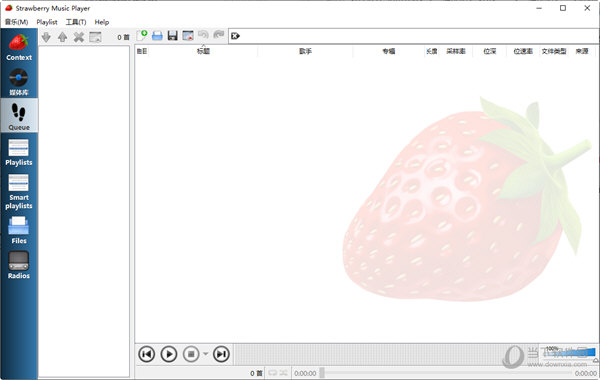The image size is (600, 380).
Task: Open the 媒体库 library tab
Action: [19, 82]
